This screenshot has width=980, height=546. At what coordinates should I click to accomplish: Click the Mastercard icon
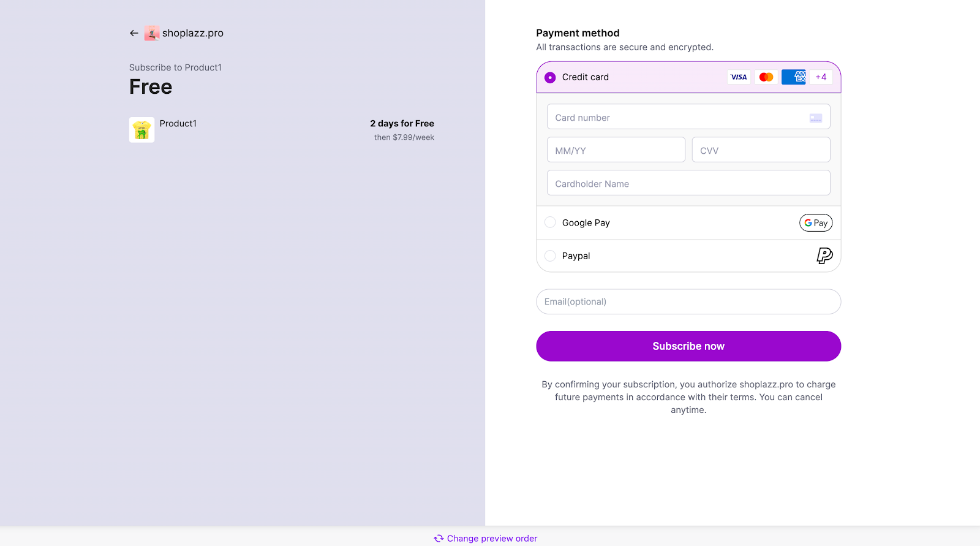tap(766, 77)
